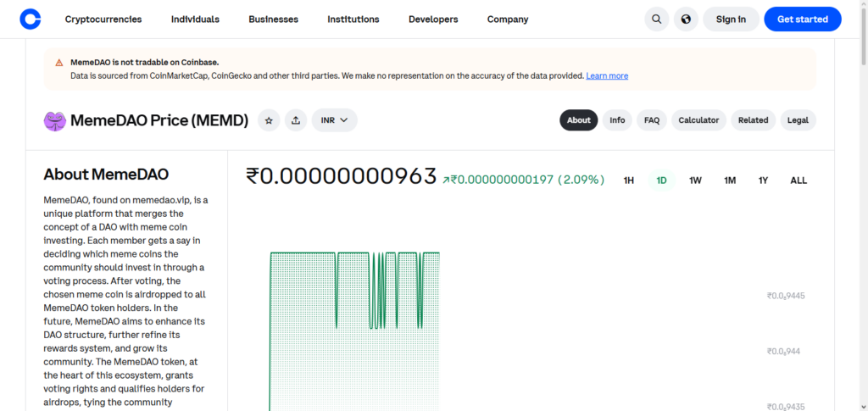Click the MemeDAO purple coin logo
The height and width of the screenshot is (411, 868).
pyautogui.click(x=55, y=120)
